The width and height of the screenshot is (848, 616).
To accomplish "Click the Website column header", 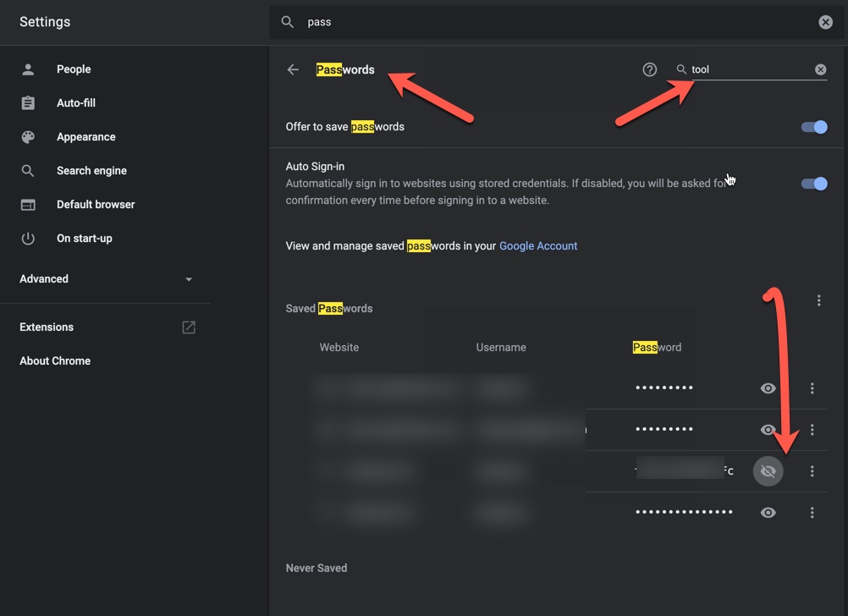I will click(339, 347).
